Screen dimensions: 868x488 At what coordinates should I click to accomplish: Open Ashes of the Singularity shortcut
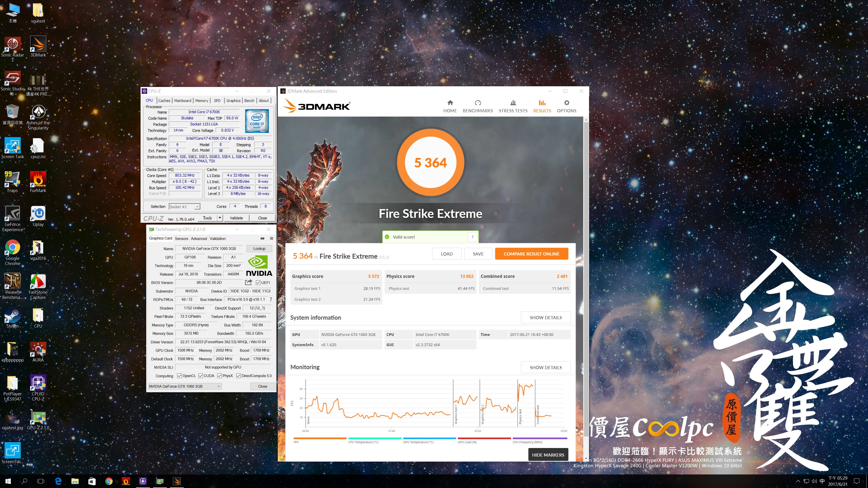point(38,117)
